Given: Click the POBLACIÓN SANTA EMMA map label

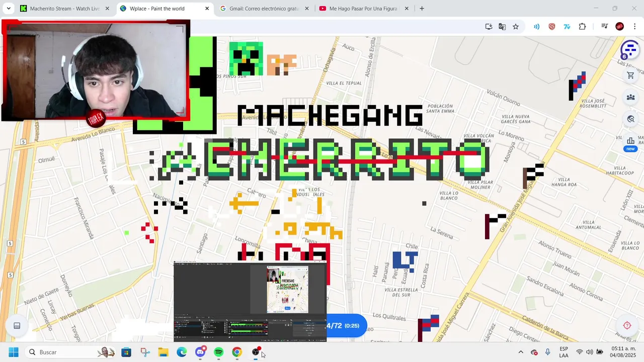Looking at the screenshot, I should coord(440,109).
